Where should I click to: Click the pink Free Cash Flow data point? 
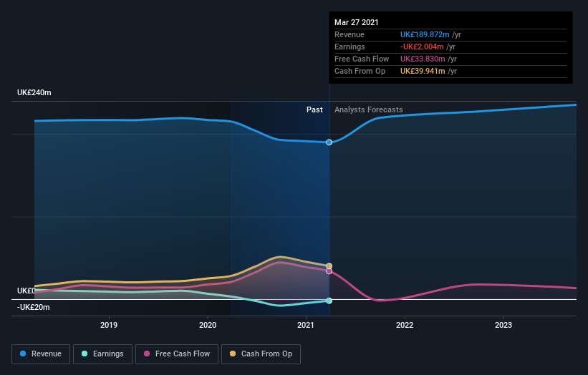coord(329,271)
